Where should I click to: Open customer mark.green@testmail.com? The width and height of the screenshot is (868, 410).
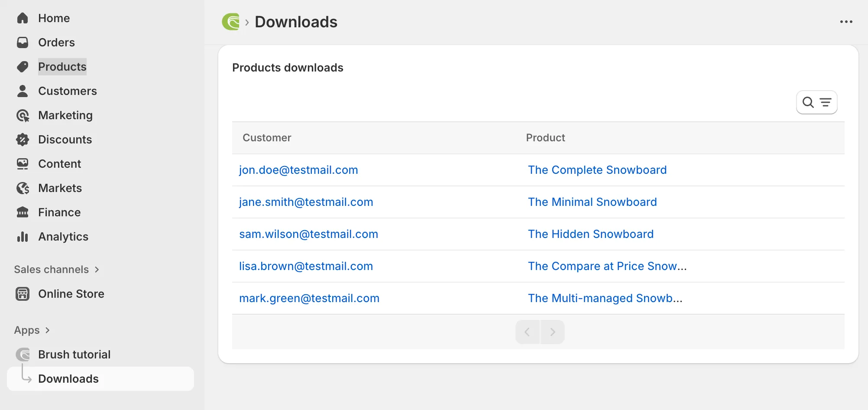coord(309,298)
